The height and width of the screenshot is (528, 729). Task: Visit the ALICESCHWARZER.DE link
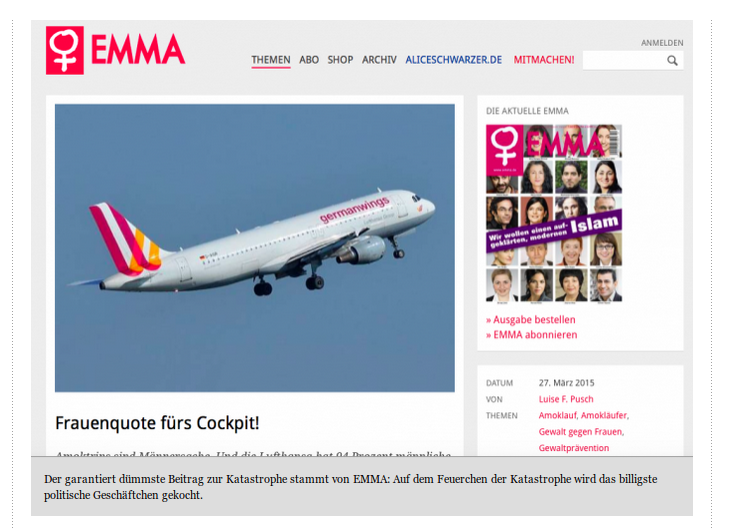coord(454,60)
